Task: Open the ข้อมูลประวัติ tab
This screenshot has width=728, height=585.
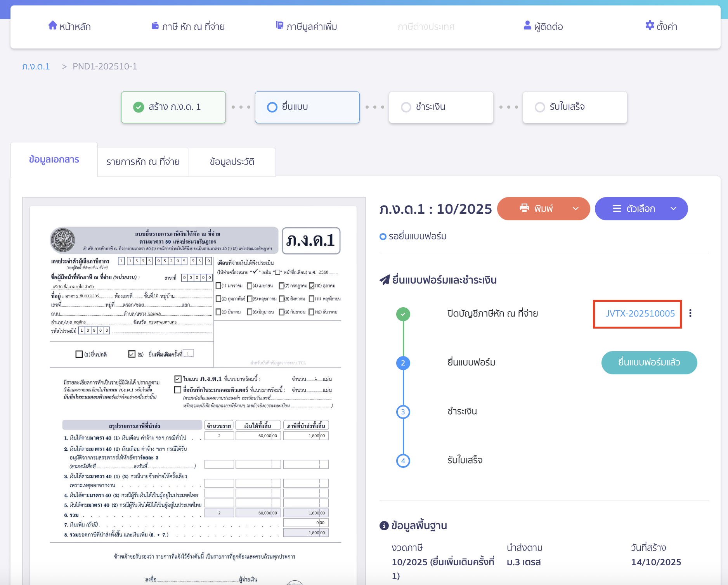Action: pyautogui.click(x=232, y=162)
